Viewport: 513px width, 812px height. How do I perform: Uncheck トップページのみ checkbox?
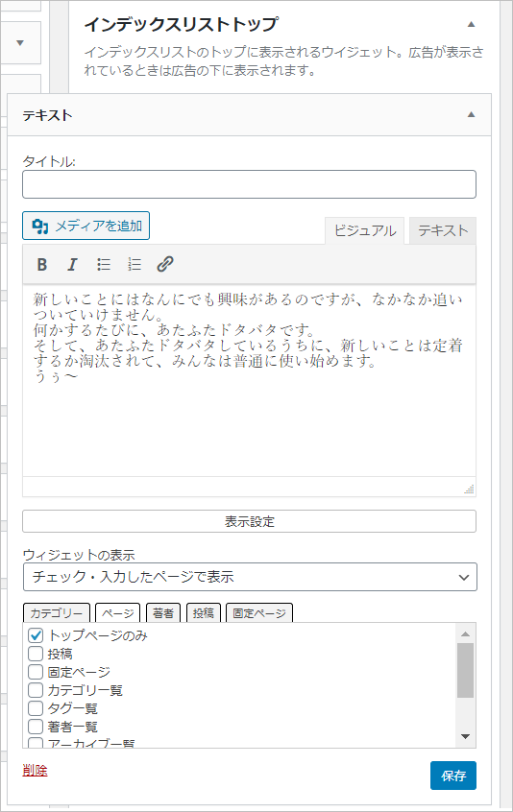point(36,635)
